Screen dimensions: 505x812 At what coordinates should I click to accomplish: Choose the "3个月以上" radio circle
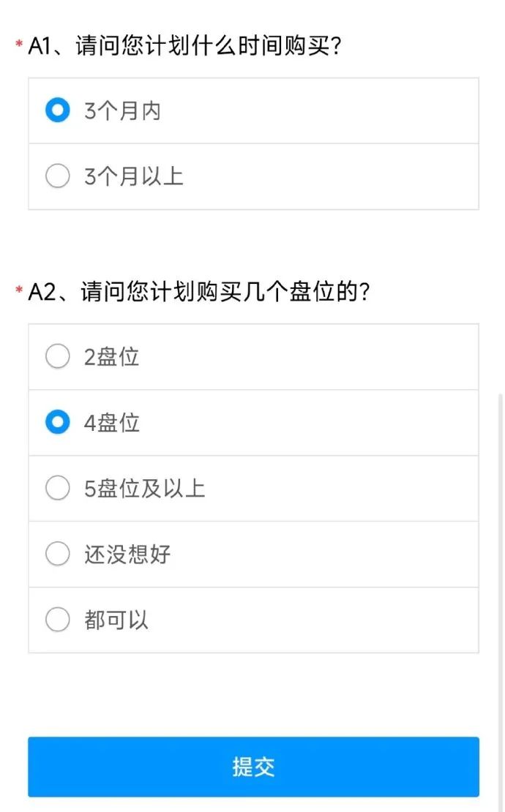[58, 176]
